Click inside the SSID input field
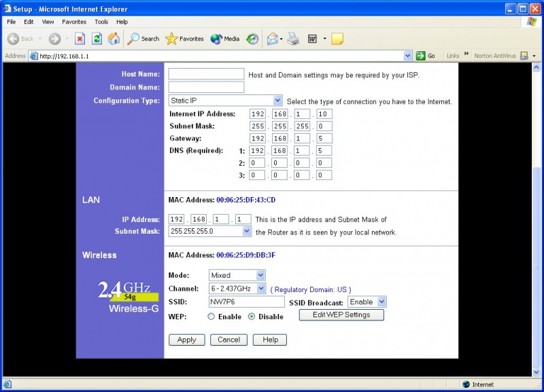Image resolution: width=544 pixels, height=392 pixels. (246, 302)
